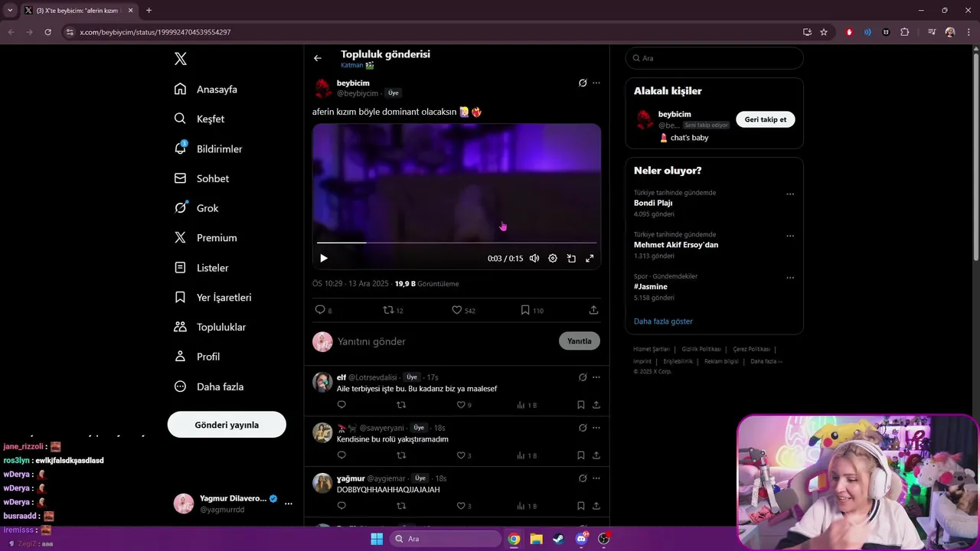This screenshot has width=980, height=551.
Task: Open account menu next to Yagmur Dilavero
Action: pyautogui.click(x=289, y=504)
